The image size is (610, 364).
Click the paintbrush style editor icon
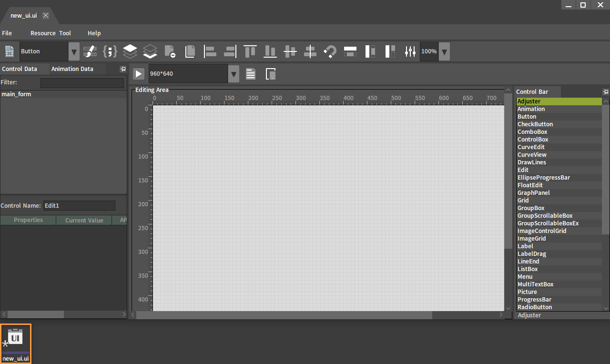(90, 51)
